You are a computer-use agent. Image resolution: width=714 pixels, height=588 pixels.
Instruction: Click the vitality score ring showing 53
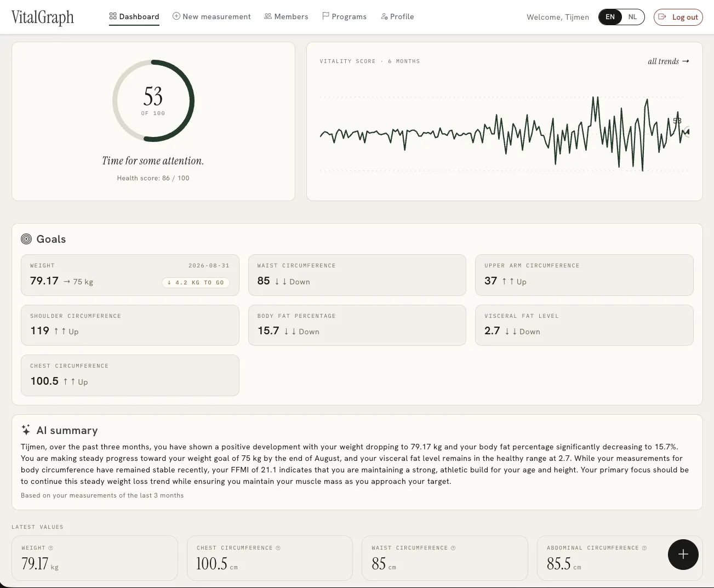coord(153,101)
